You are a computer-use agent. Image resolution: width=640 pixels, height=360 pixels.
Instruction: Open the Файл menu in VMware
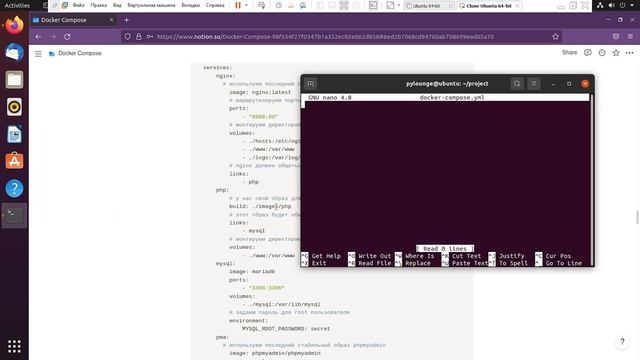click(78, 5)
